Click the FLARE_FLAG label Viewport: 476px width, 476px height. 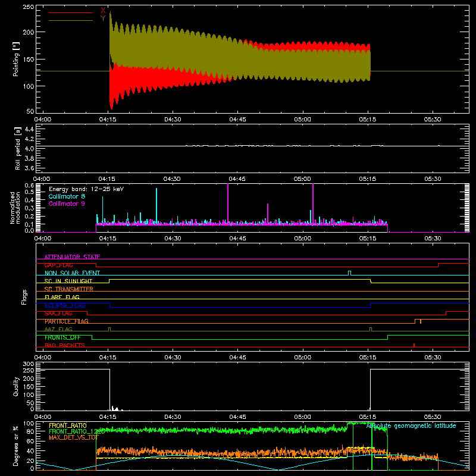tap(62, 297)
